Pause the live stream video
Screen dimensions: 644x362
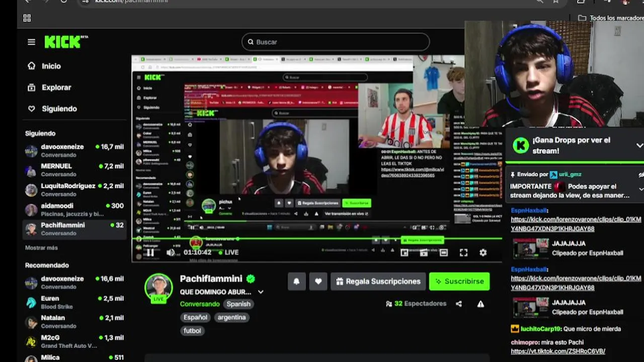click(150, 252)
